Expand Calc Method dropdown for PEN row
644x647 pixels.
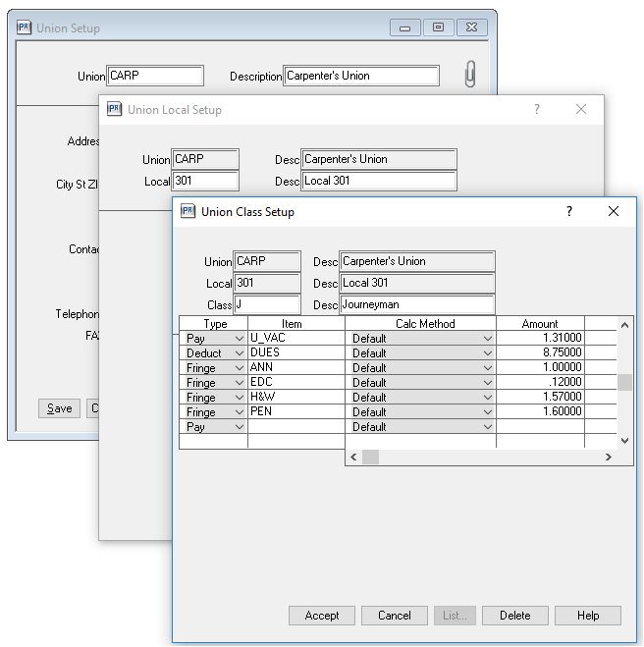point(488,412)
